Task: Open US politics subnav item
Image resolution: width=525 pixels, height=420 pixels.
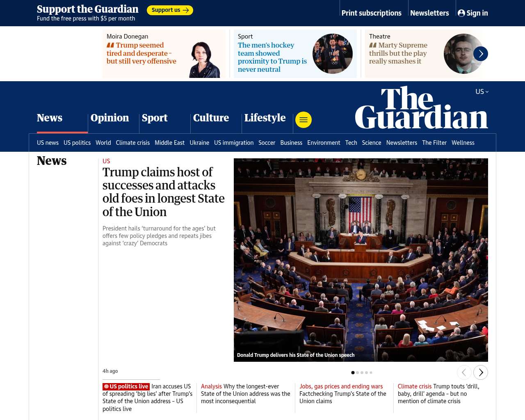Action: (x=77, y=143)
